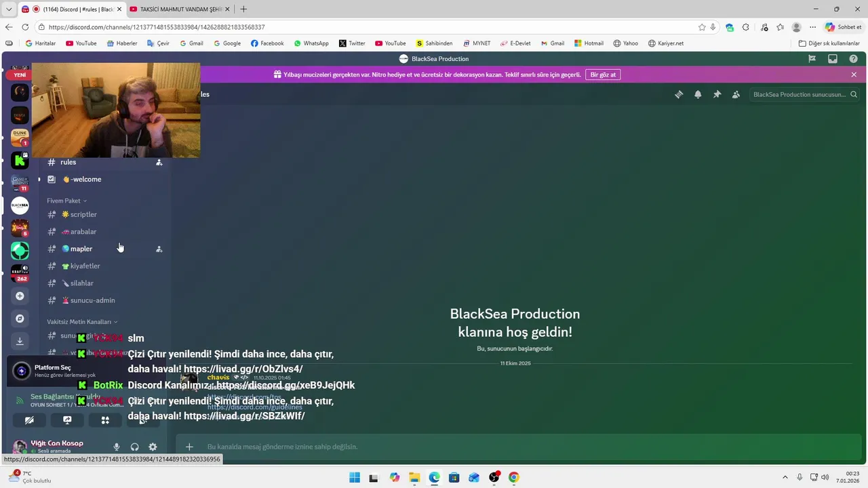The width and height of the screenshot is (868, 488).
Task: Close the Nitro promotion banner
Action: click(x=854, y=75)
